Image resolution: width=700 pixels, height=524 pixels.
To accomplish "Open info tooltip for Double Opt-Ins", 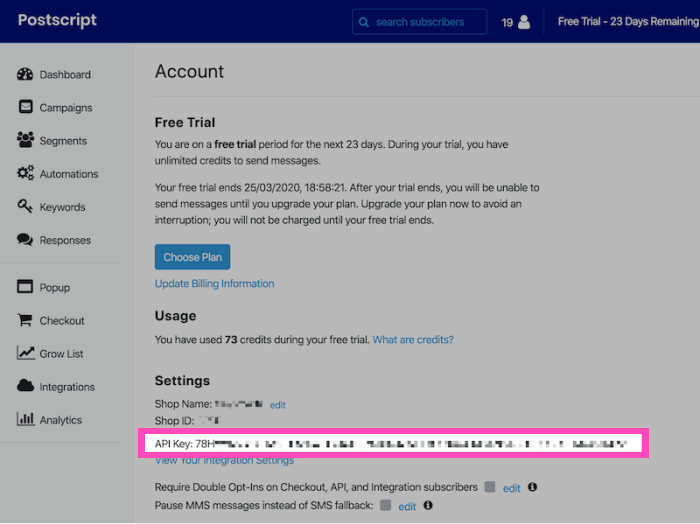I will click(532, 488).
